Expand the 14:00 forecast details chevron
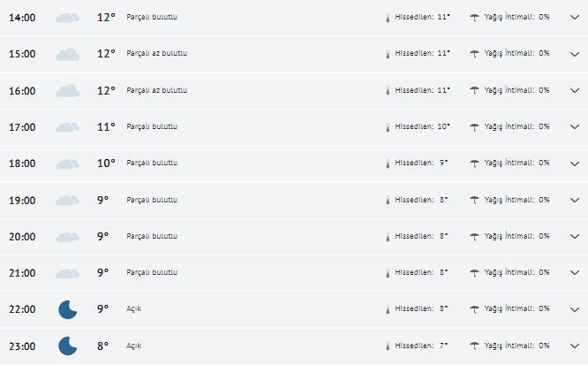Screen dimensions: 588x365 coord(574,17)
